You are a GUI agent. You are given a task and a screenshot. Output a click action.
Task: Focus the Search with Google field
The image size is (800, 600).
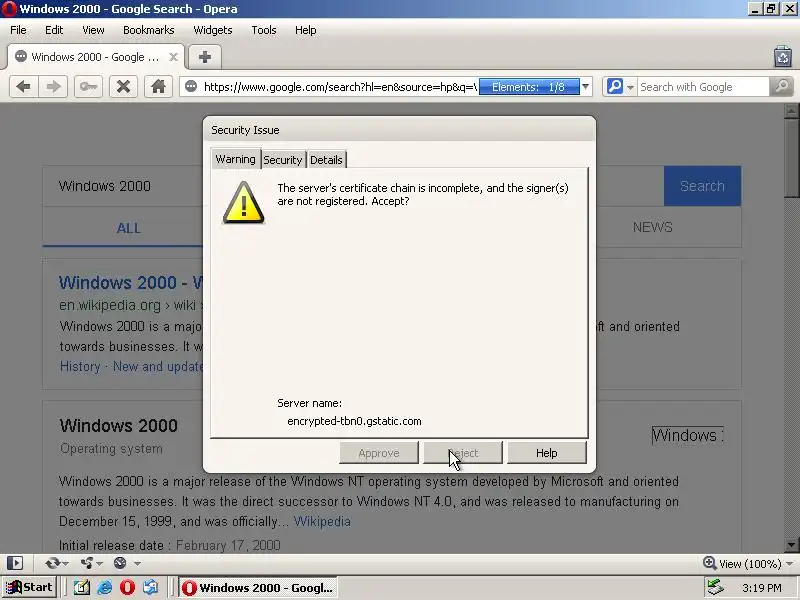(703, 87)
